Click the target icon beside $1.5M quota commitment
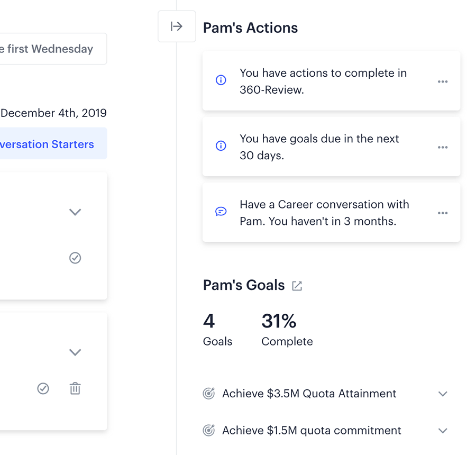The height and width of the screenshot is (455, 476). (209, 430)
